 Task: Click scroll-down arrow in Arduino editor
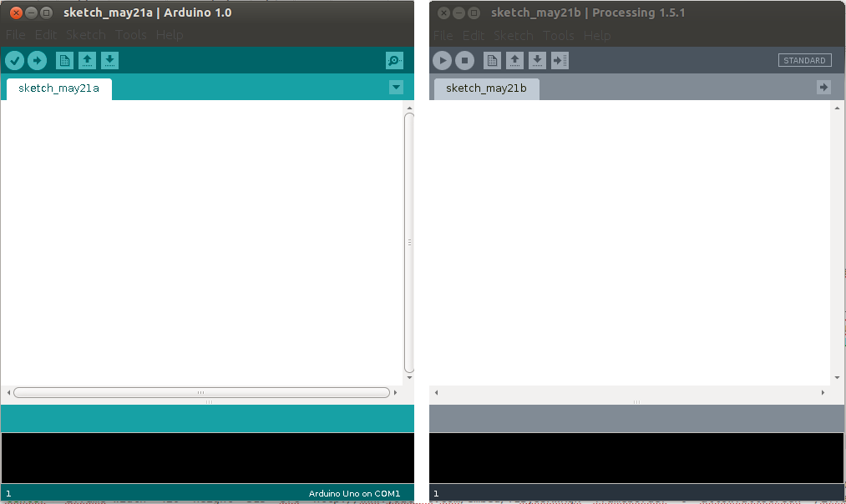point(409,377)
